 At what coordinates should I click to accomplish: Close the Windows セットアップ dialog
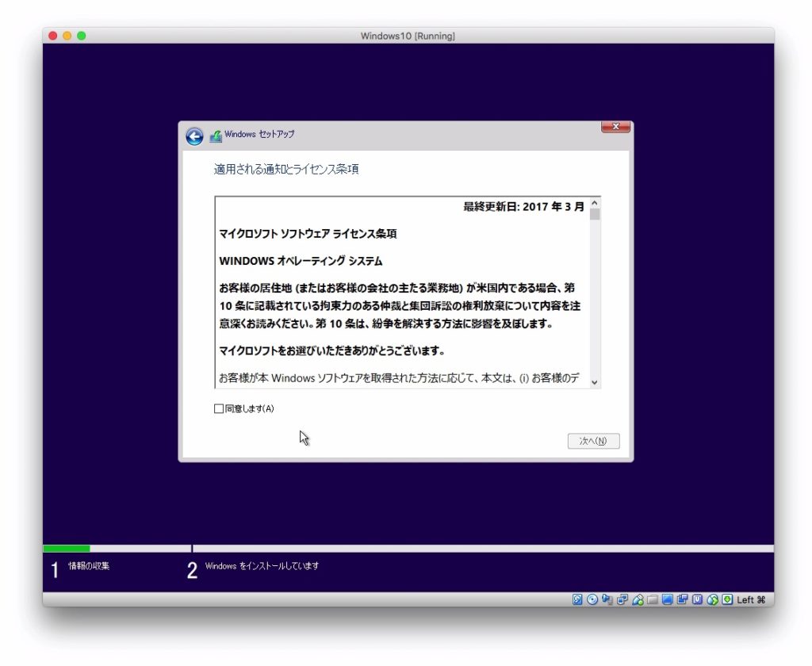615,126
